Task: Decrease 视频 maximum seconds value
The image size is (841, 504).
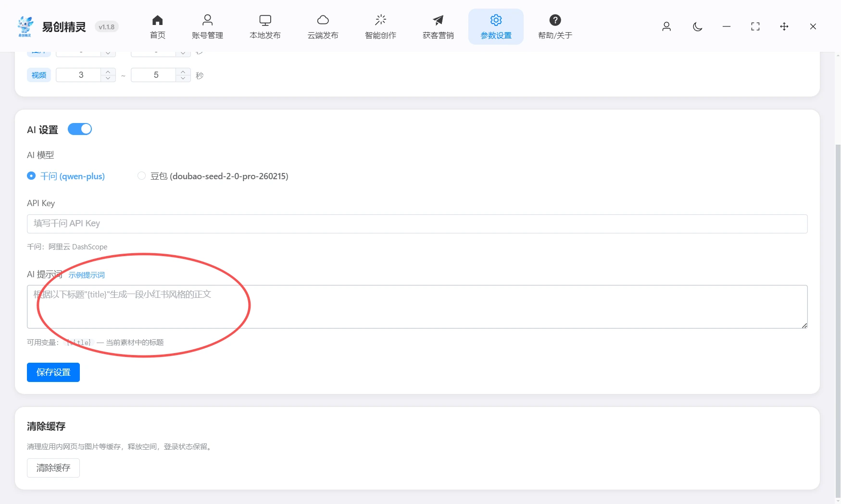Action: tap(183, 78)
